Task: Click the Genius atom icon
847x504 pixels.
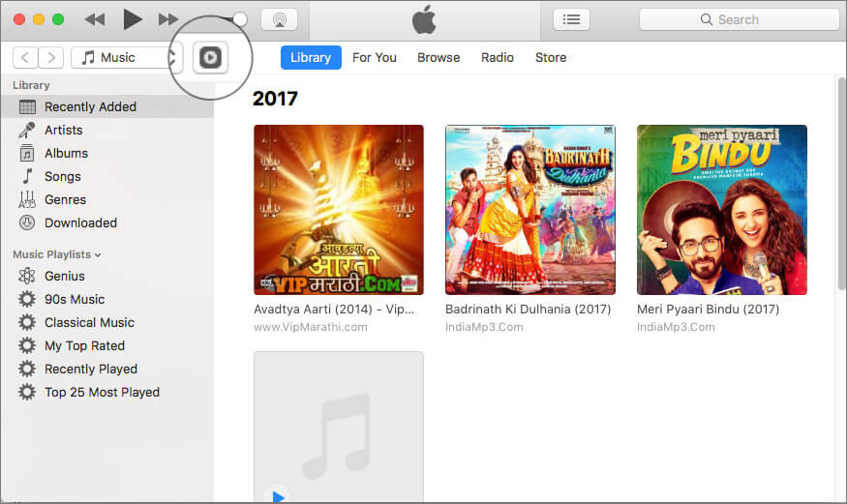Action: click(27, 277)
